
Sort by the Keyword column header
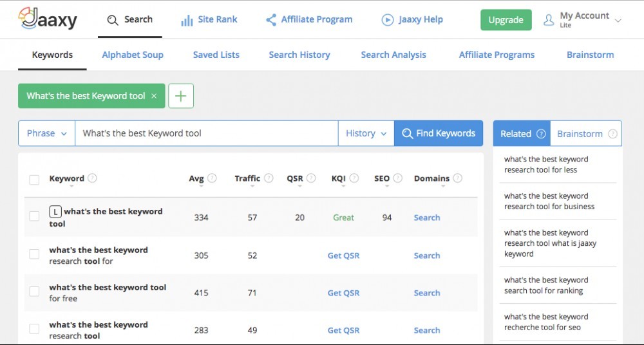point(66,179)
